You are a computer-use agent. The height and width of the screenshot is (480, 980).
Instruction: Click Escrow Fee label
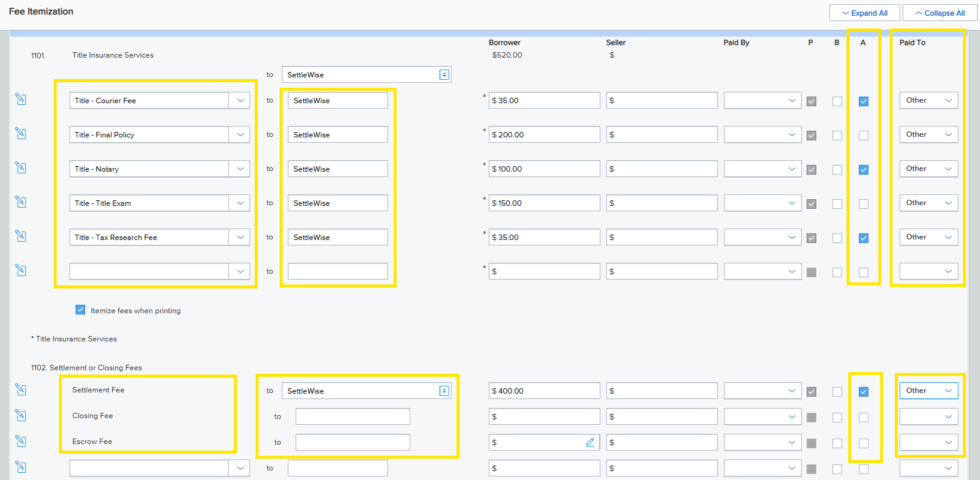(x=92, y=442)
